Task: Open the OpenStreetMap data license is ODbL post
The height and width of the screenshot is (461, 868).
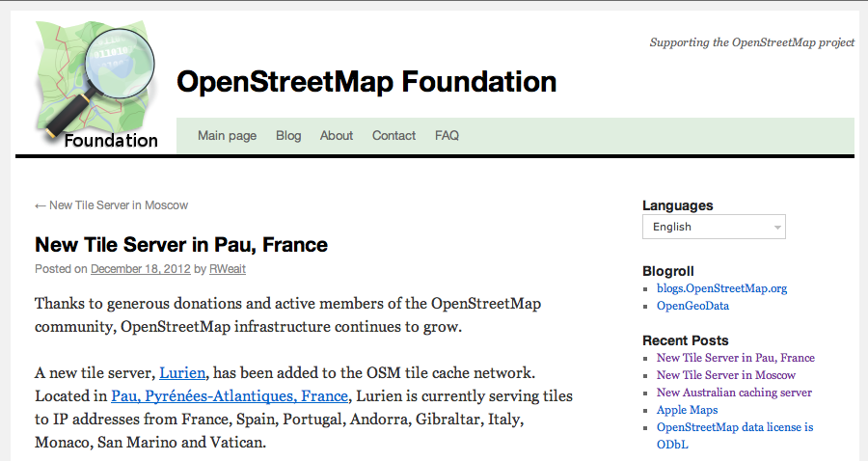Action: click(735, 427)
